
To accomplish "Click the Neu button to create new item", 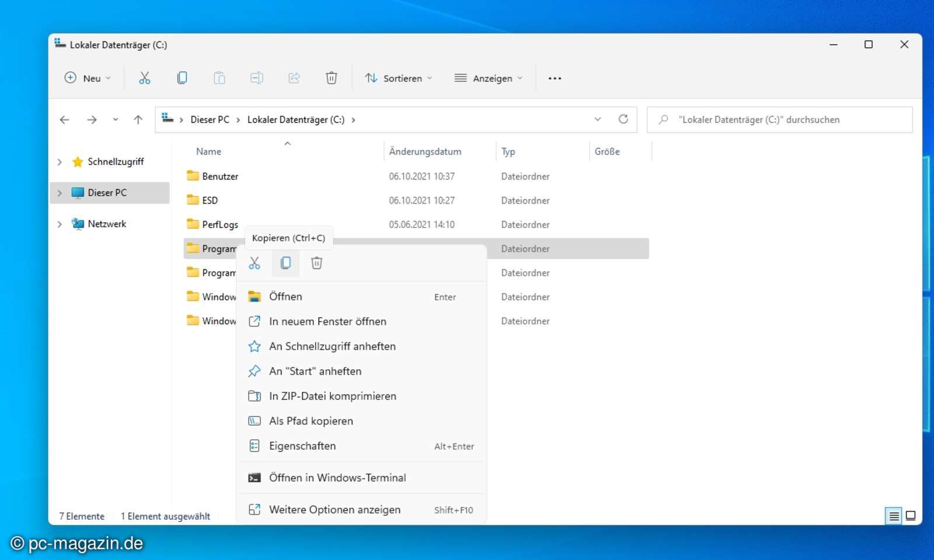I will pyautogui.click(x=86, y=78).
